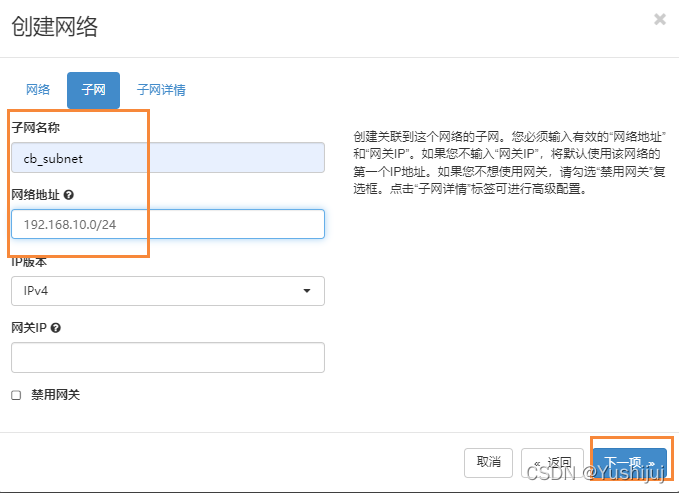
Task: Click the 子网名称 label
Action: [36, 127]
